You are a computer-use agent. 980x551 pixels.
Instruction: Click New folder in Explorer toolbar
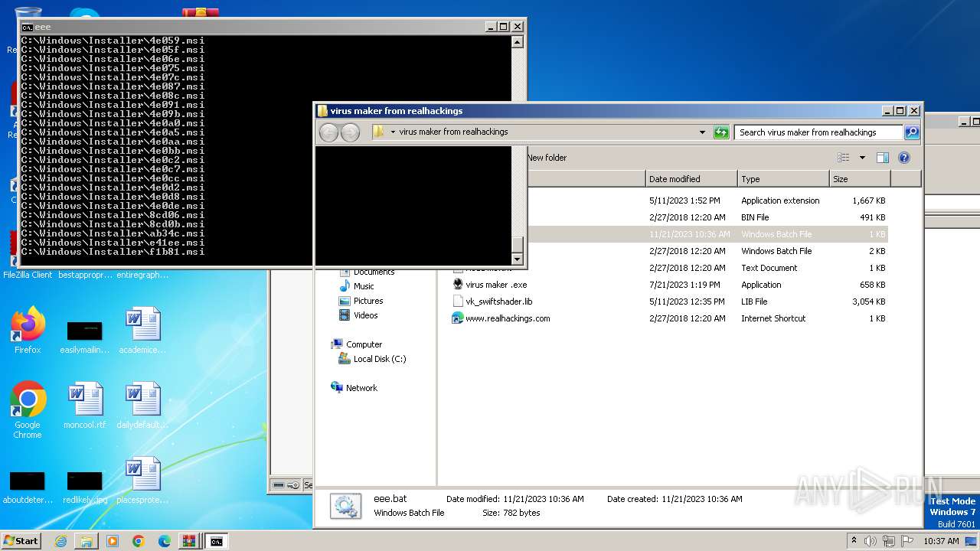pos(547,158)
